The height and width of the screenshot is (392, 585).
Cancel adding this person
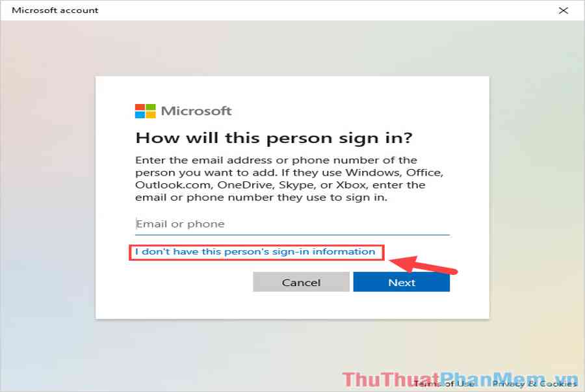click(x=301, y=282)
